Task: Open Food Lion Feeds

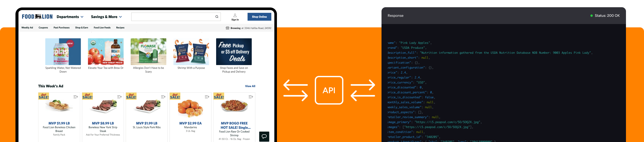Action: (102, 28)
